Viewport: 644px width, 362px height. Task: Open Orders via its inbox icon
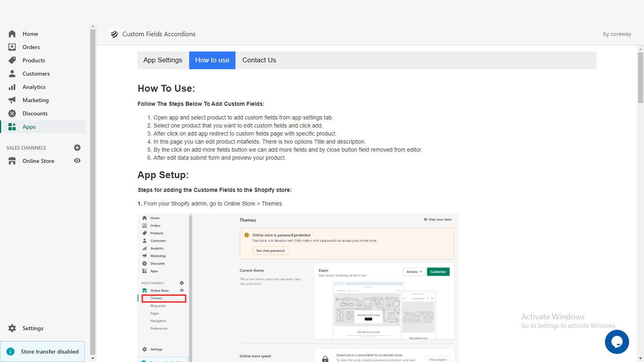tap(12, 47)
